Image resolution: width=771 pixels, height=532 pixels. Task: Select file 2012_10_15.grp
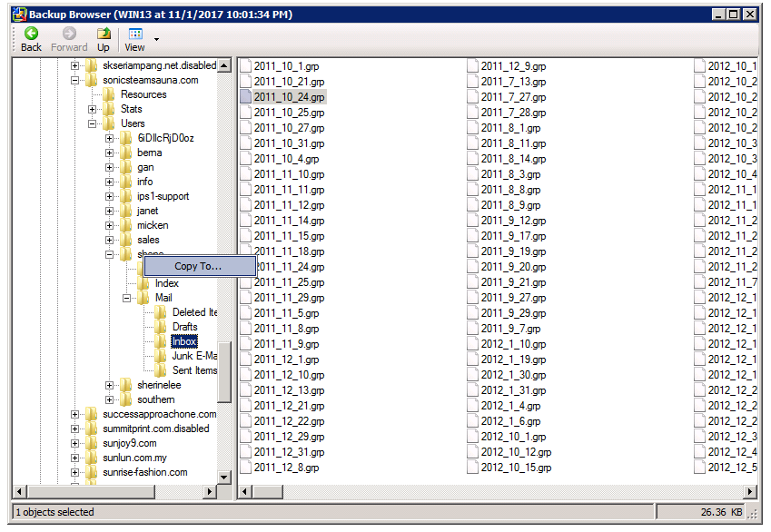click(x=515, y=468)
